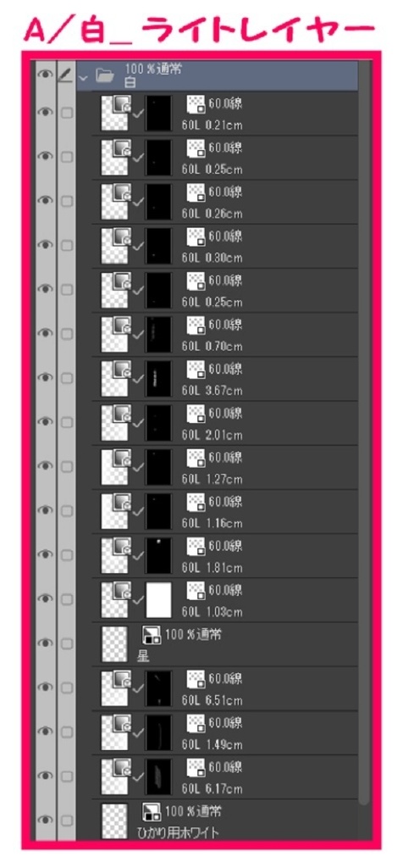Viewport: 403px width, 868px height.
Task: Click the layer mask thumbnail of 60L 3.67cm
Action: point(158,377)
